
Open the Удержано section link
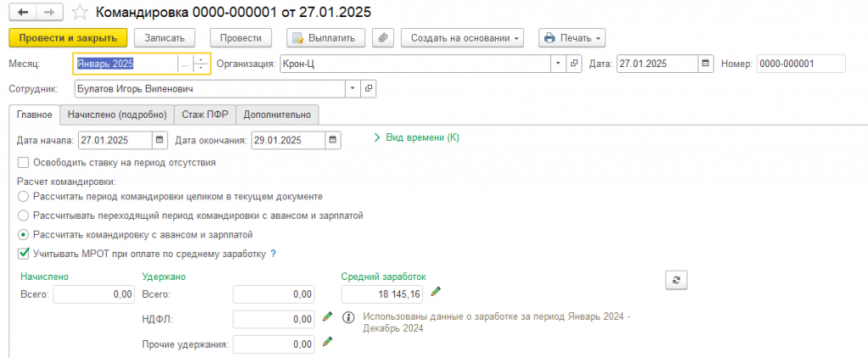coord(164,276)
